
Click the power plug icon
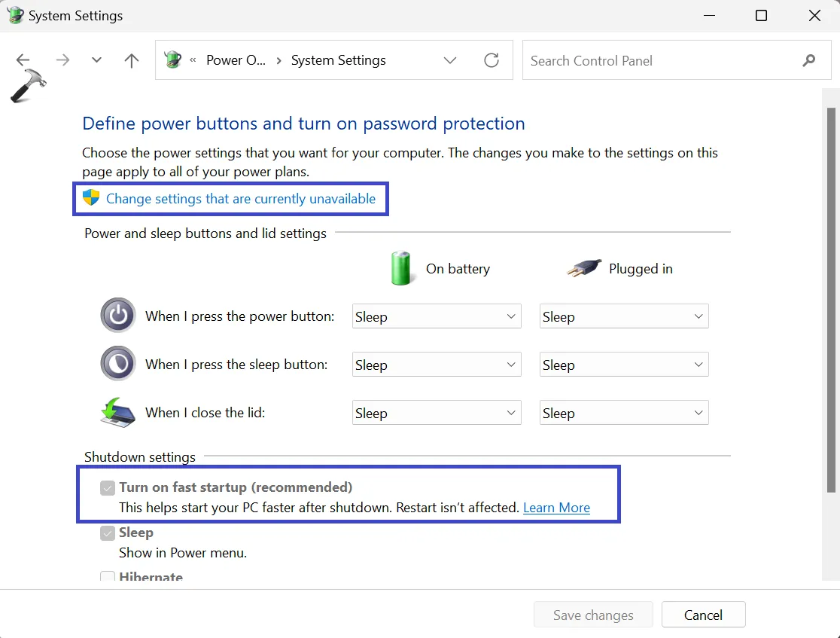click(584, 267)
